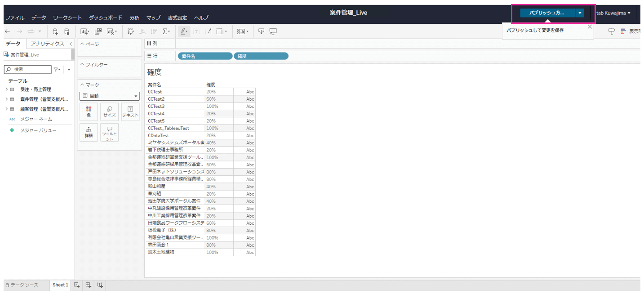Switch to the アナリティクス tab
The height and width of the screenshot is (294, 644).
(x=48, y=44)
